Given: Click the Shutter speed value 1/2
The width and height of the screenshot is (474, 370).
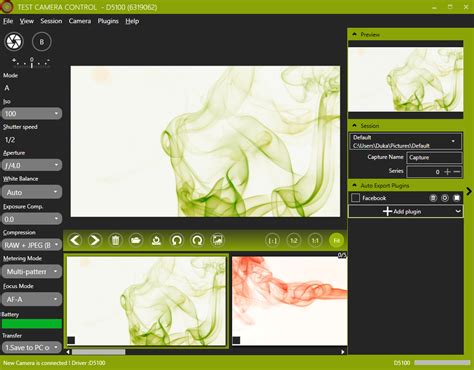Looking at the screenshot, I should (10, 140).
